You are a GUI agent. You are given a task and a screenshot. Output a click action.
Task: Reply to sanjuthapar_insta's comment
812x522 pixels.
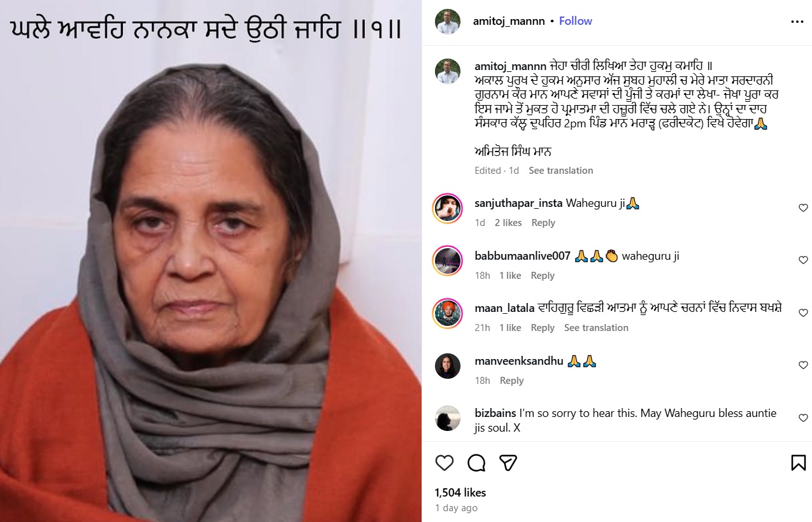click(543, 223)
